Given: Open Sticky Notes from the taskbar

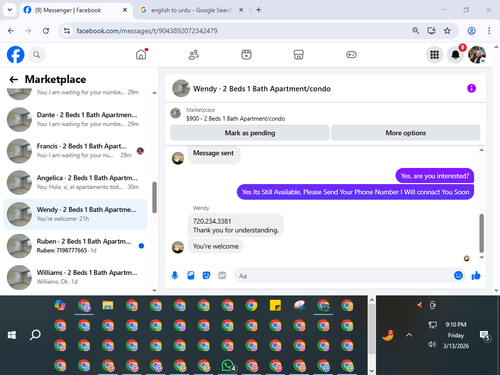Looking at the screenshot, I should tap(275, 305).
